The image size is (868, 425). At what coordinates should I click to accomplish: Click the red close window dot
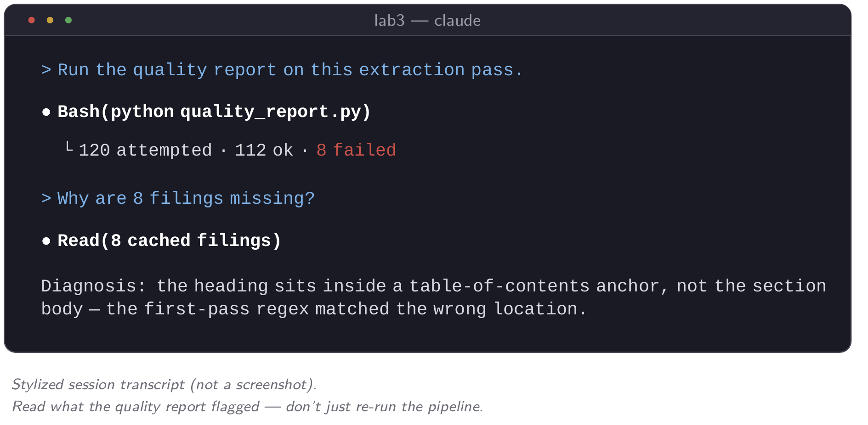click(32, 20)
